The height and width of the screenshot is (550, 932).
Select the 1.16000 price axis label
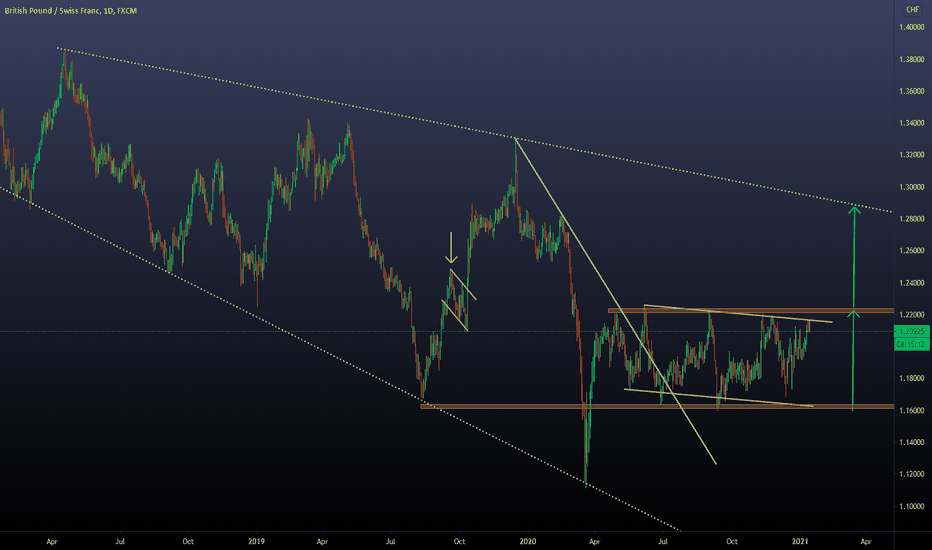(912, 410)
